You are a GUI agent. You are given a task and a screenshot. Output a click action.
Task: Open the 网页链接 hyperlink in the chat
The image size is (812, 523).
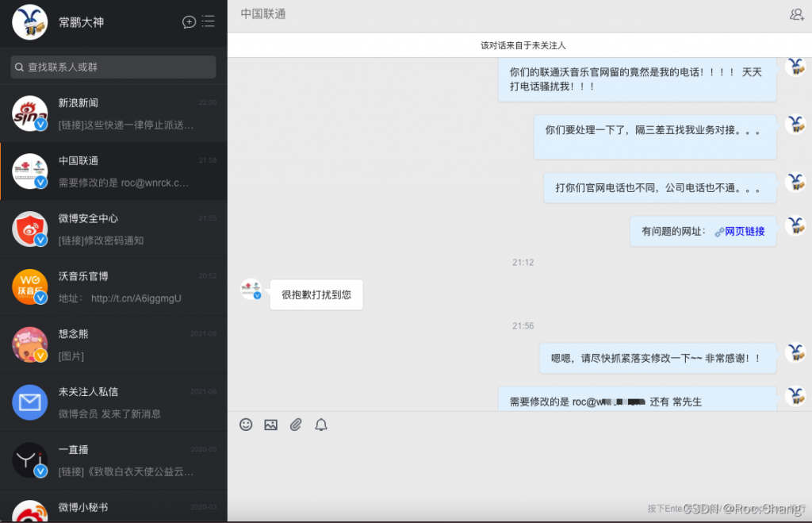pyautogui.click(x=745, y=231)
